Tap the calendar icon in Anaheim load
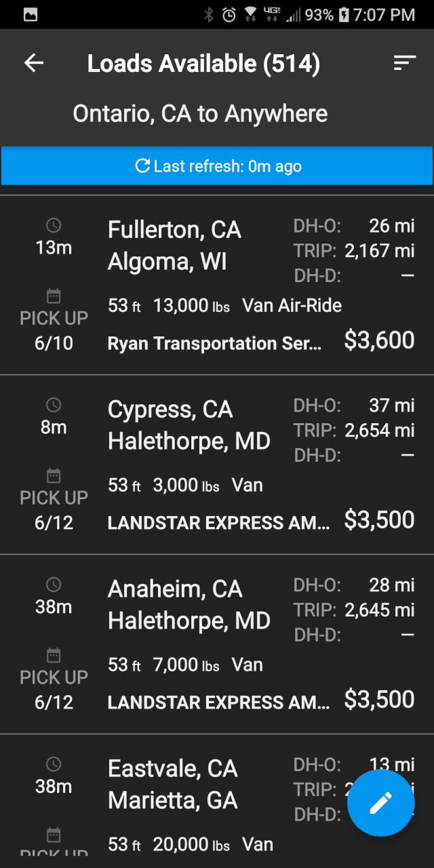The width and height of the screenshot is (434, 868). pyautogui.click(x=54, y=655)
